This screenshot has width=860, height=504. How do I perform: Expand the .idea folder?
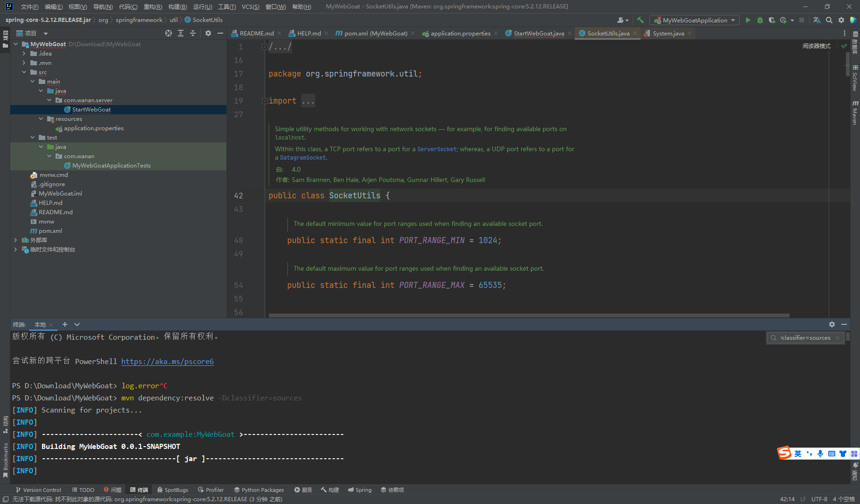coord(24,54)
